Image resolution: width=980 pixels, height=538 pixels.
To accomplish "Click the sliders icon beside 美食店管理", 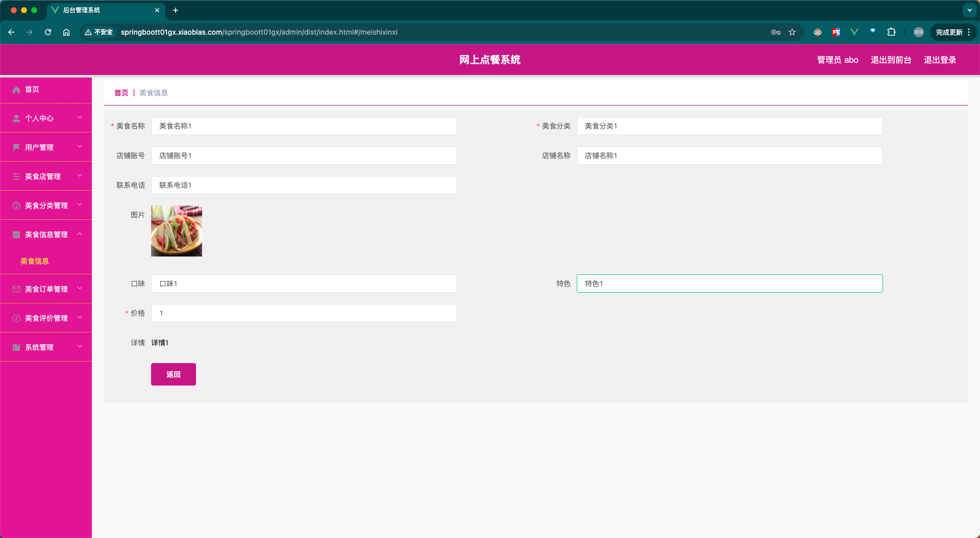I will point(16,176).
